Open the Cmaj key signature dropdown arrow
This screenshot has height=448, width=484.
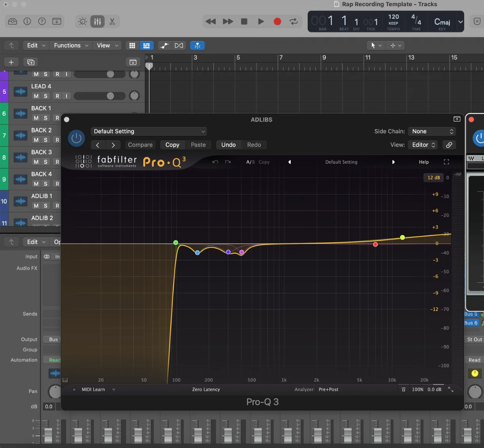460,22
